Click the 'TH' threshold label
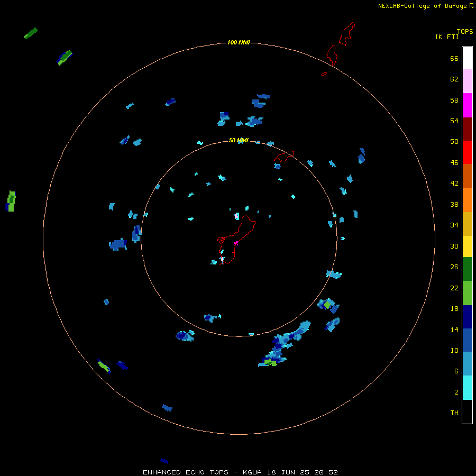This screenshot has width=476, height=476. click(454, 413)
